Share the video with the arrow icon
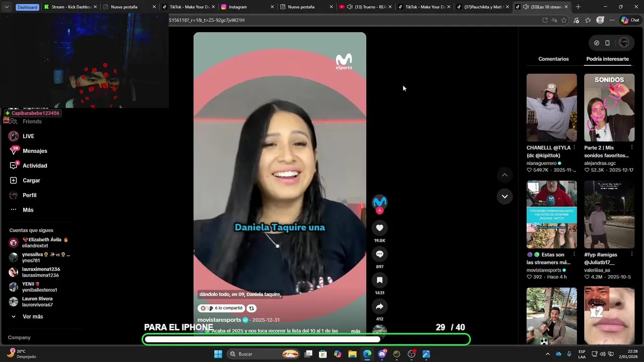This screenshot has height=362, width=644. [379, 306]
